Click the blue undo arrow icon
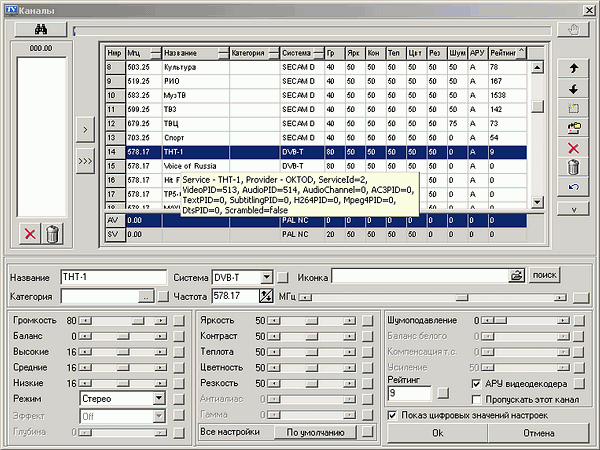The height and width of the screenshot is (450, 600). (574, 186)
